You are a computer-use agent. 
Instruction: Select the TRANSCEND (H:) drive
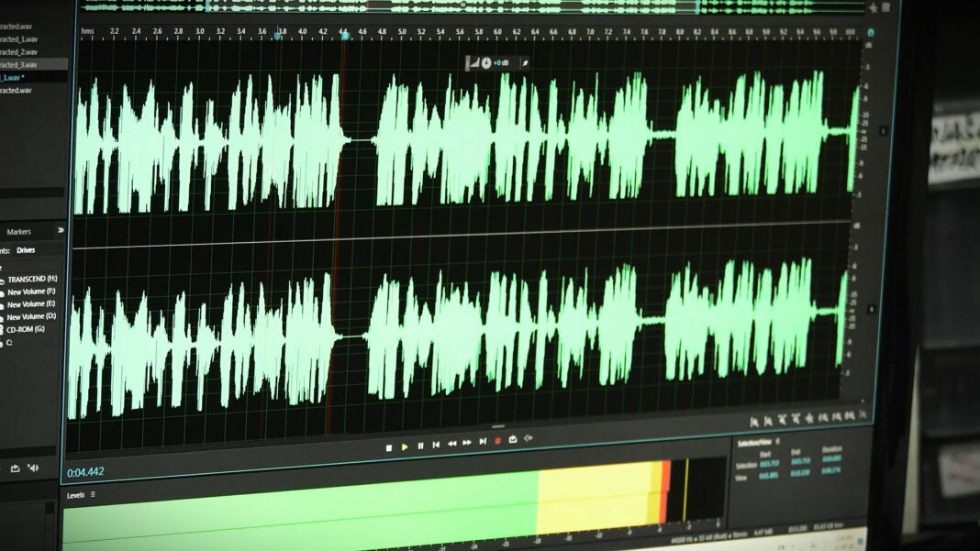coord(33,279)
